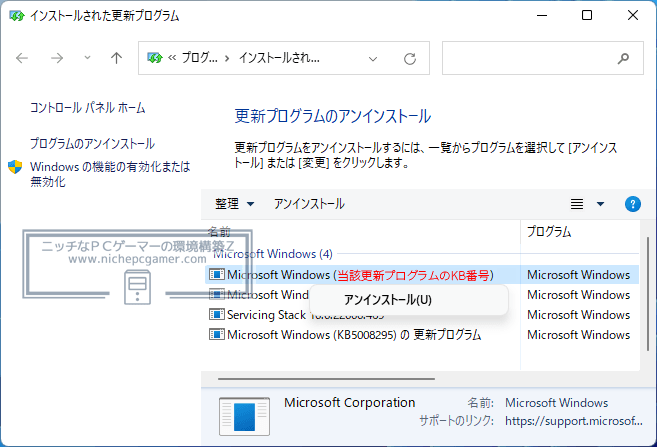Open Windows の機能の有効化または無効化 link
657x447 pixels.
point(110,174)
